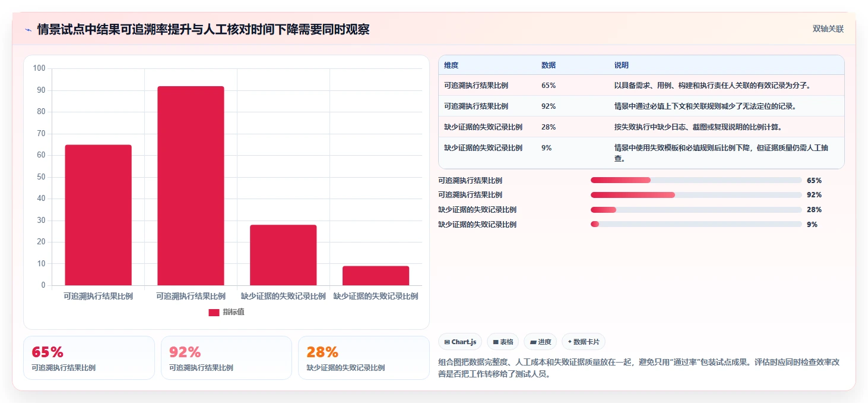
Task: Click the red 指标值 legend swatch
Action: click(x=214, y=312)
